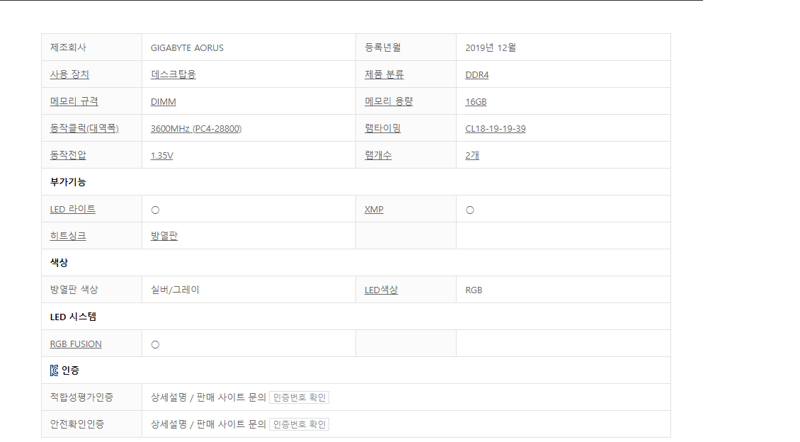This screenshot has width=800, height=442.
Task: Click the 1.35V voltage link
Action: tap(162, 156)
